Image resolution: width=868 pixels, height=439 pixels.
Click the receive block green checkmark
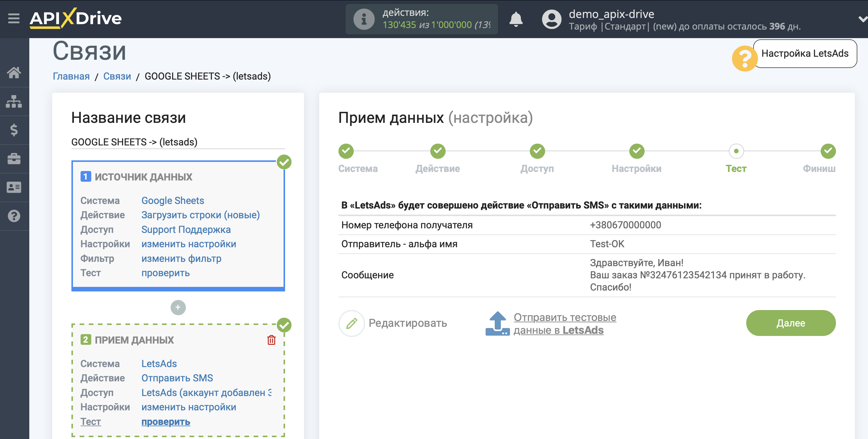[x=284, y=325]
